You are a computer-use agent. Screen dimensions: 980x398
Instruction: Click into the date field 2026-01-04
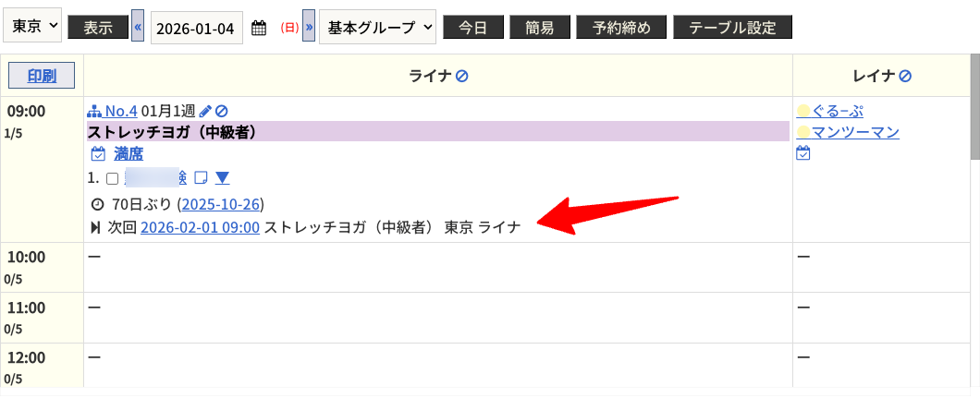[196, 29]
